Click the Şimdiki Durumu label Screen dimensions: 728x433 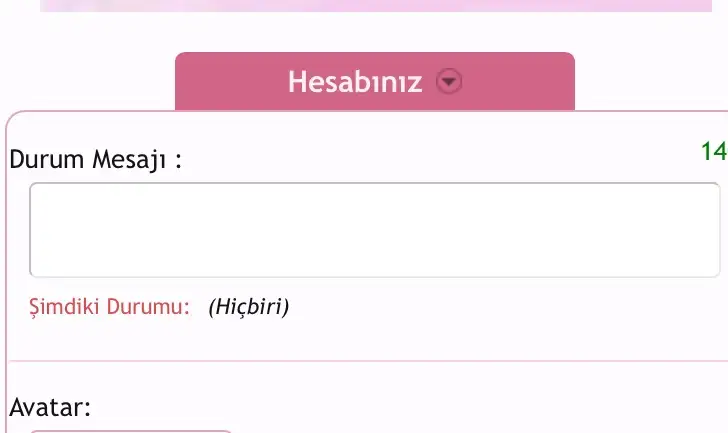(110, 307)
